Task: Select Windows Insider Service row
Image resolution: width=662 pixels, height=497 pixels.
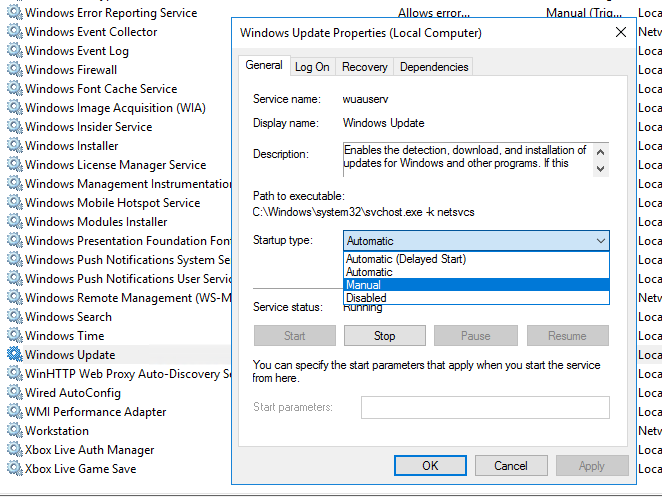Action: [x=88, y=127]
